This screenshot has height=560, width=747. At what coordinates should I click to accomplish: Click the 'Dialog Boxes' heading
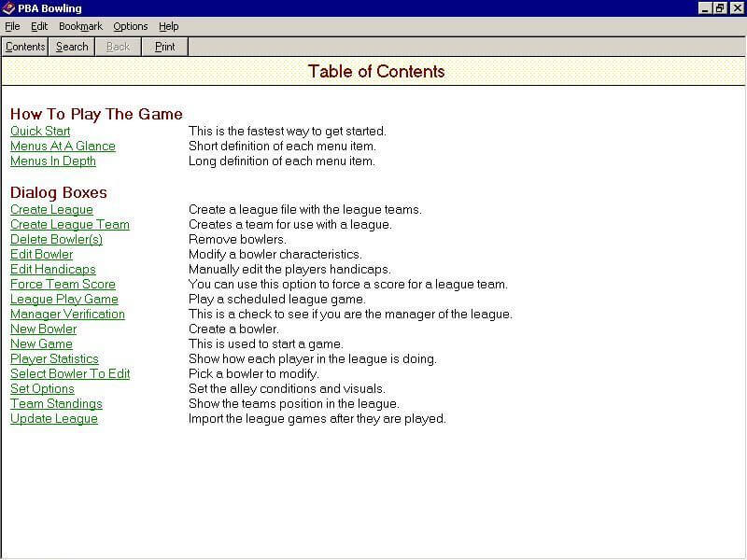tap(59, 192)
